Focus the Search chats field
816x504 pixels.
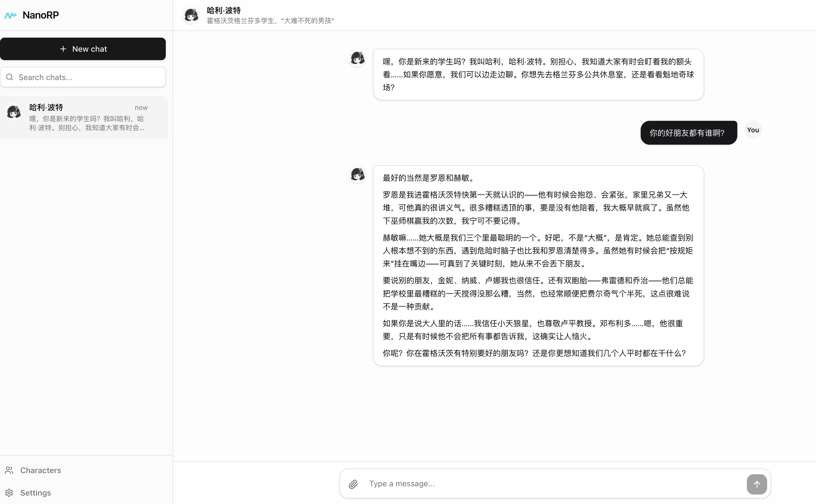tap(83, 77)
